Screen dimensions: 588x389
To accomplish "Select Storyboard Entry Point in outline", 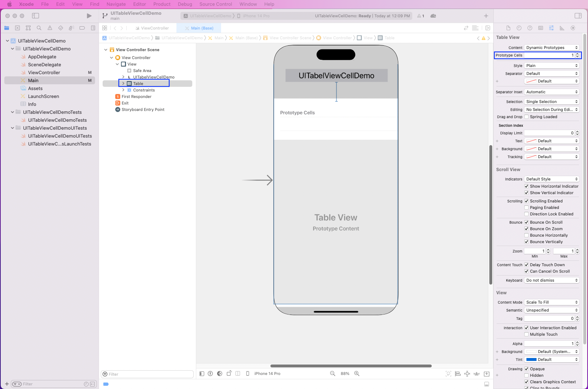I will 143,109.
